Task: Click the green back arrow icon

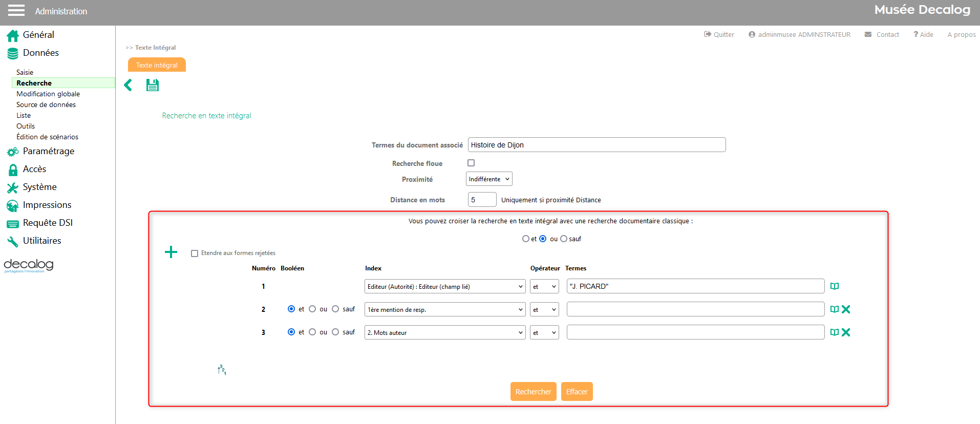Action: click(128, 85)
